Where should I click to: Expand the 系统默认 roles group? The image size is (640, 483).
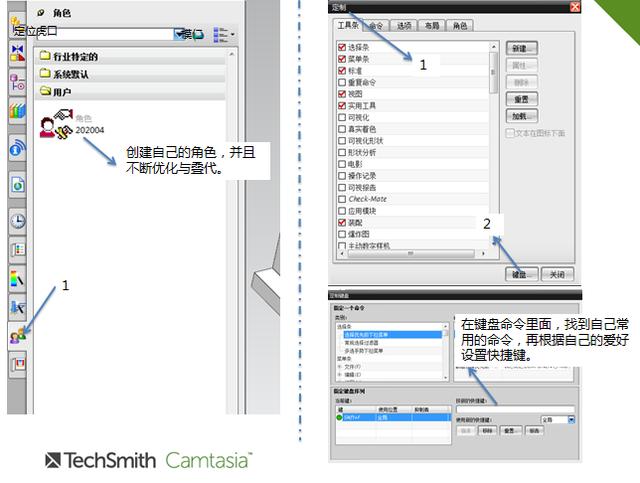[132, 74]
